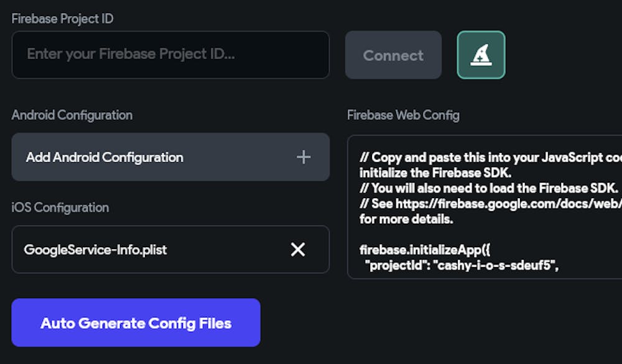
Task: Click the "for more details" text line
Action: pyautogui.click(x=407, y=219)
